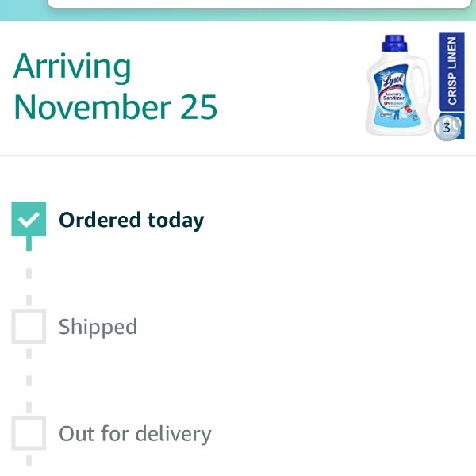Click the white checkmark inside teal box
476x476 pixels.
click(29, 220)
